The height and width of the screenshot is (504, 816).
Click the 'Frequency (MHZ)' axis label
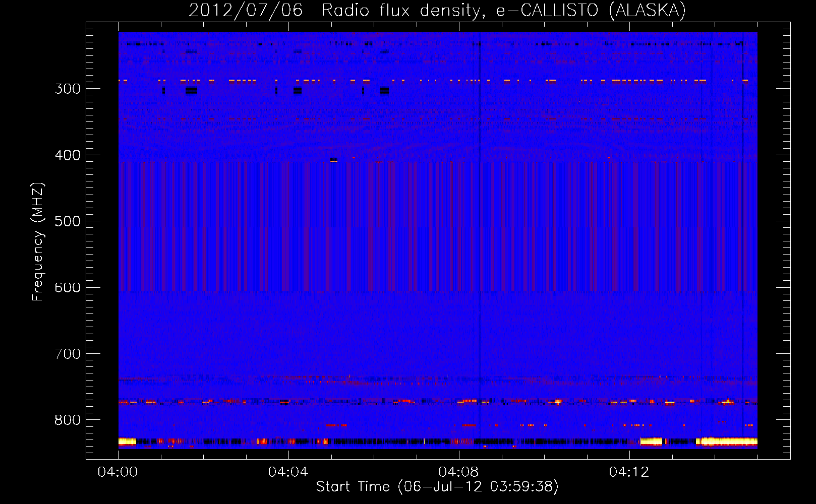pos(38,242)
